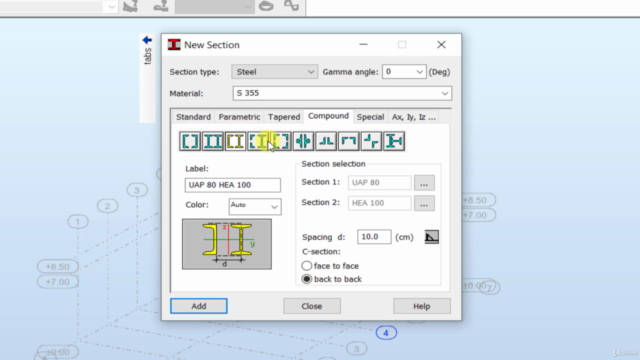This screenshot has width=640, height=360.
Task: Click the Label field UAP 80 HEA 100
Action: tap(233, 185)
